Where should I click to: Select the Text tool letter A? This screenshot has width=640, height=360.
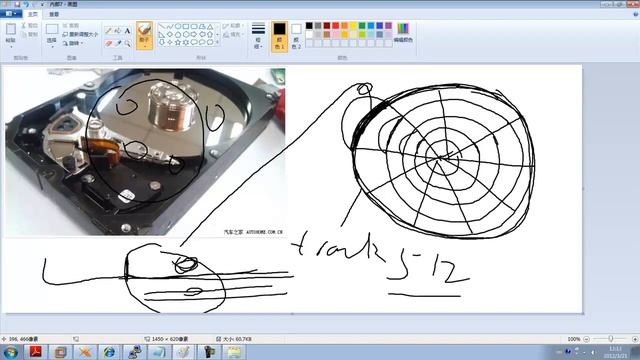coord(127,31)
